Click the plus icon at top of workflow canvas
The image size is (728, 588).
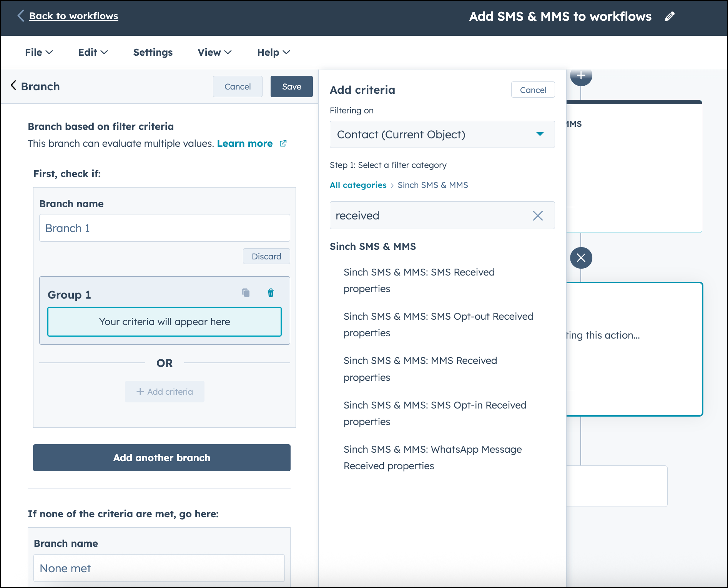click(581, 76)
